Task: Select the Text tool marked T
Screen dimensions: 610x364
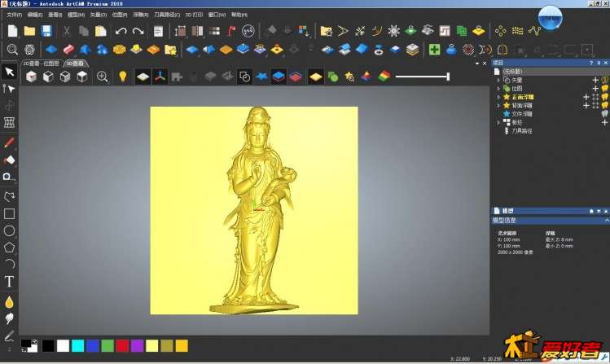Action: [9, 281]
